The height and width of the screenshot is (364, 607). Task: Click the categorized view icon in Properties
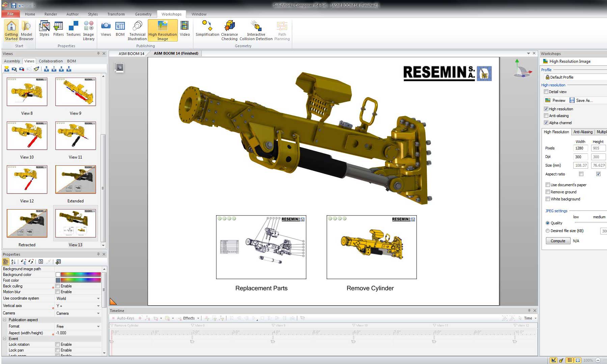pos(5,261)
